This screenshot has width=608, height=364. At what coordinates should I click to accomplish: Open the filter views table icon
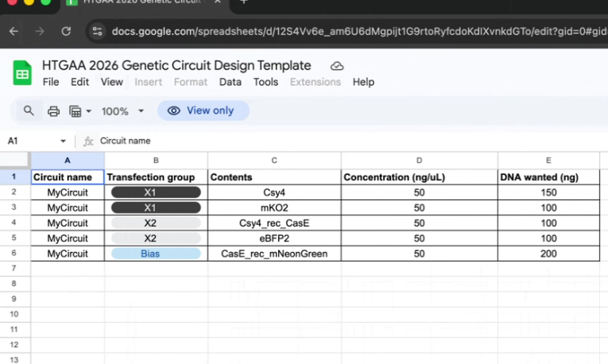point(76,111)
